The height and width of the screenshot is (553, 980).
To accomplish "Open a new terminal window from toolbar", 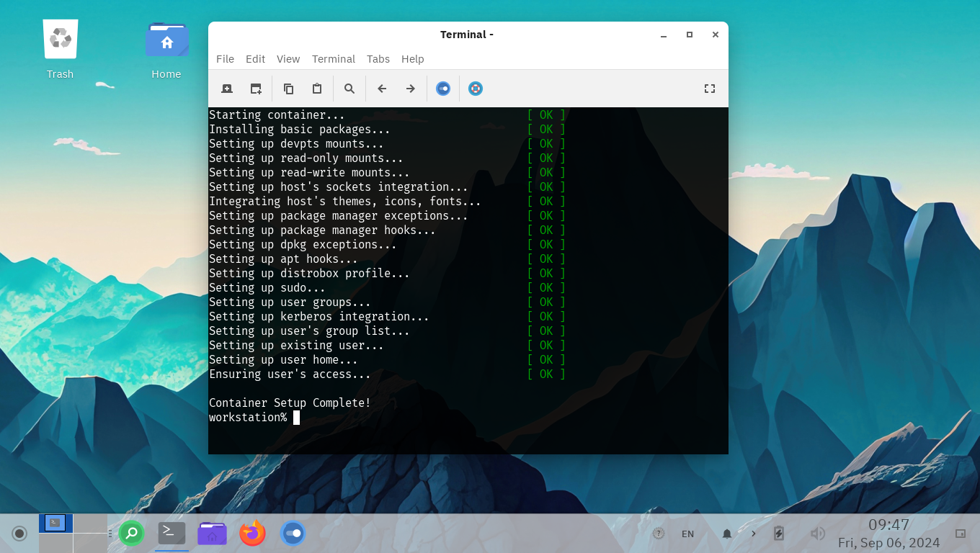I will pyautogui.click(x=256, y=89).
